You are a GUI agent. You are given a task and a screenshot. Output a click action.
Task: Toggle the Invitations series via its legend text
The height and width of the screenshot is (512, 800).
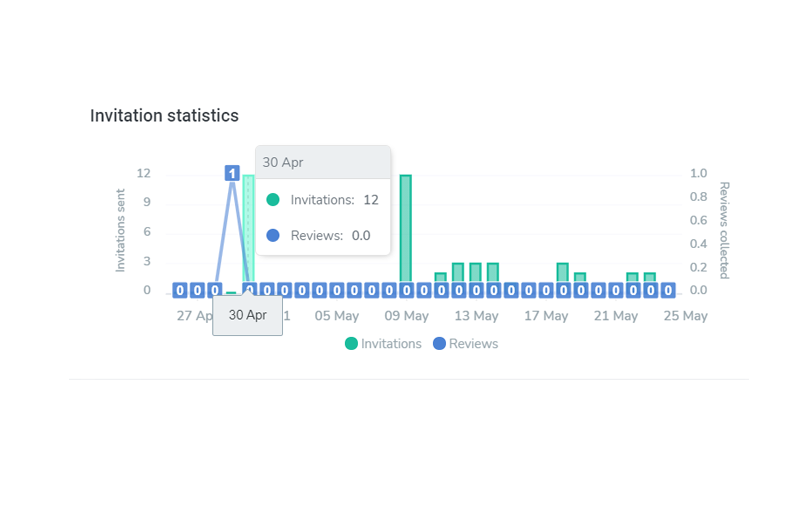point(391,344)
